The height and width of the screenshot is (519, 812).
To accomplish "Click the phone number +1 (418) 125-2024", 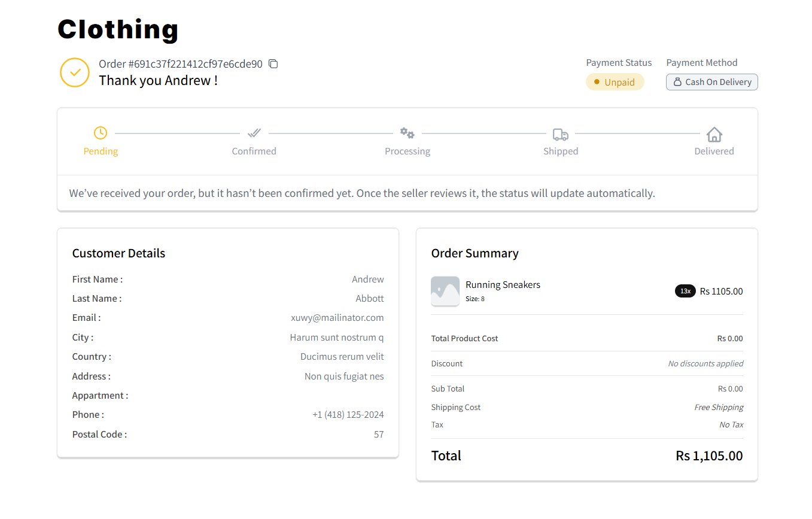I will click(348, 415).
